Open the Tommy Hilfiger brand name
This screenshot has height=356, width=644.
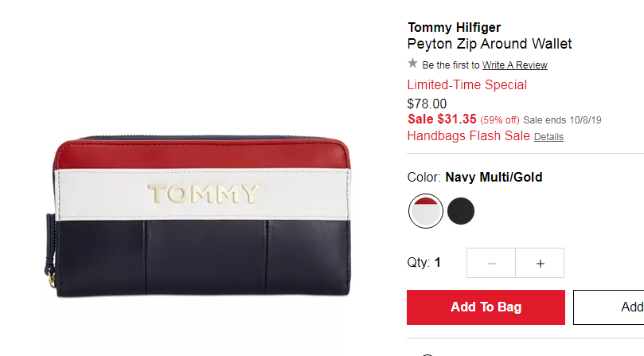455,28
